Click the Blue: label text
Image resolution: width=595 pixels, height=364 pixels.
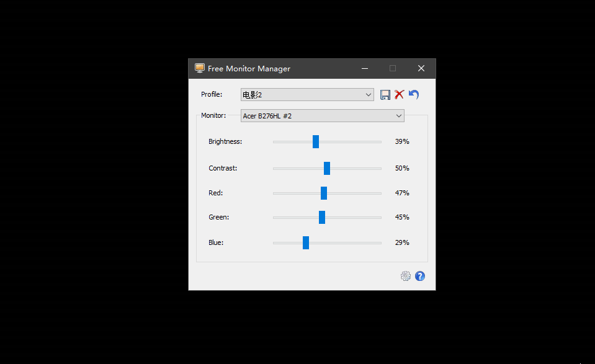[x=215, y=242]
